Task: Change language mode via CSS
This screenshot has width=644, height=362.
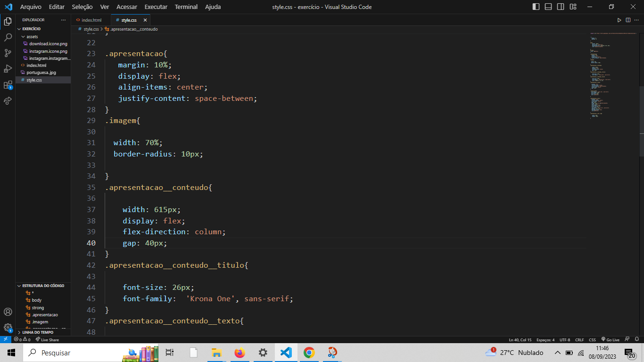Action: [x=592, y=339]
